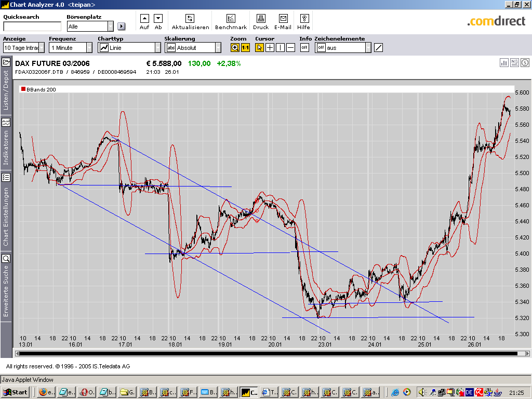Send the chart with E-Mail icon
This screenshot has width=532, height=399.
coord(283,19)
